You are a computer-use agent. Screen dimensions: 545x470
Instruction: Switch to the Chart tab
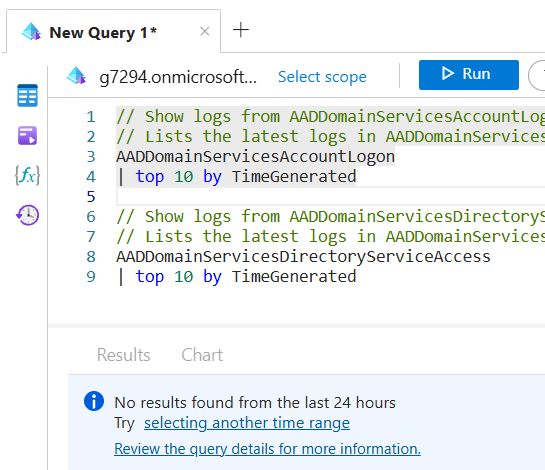coord(202,355)
